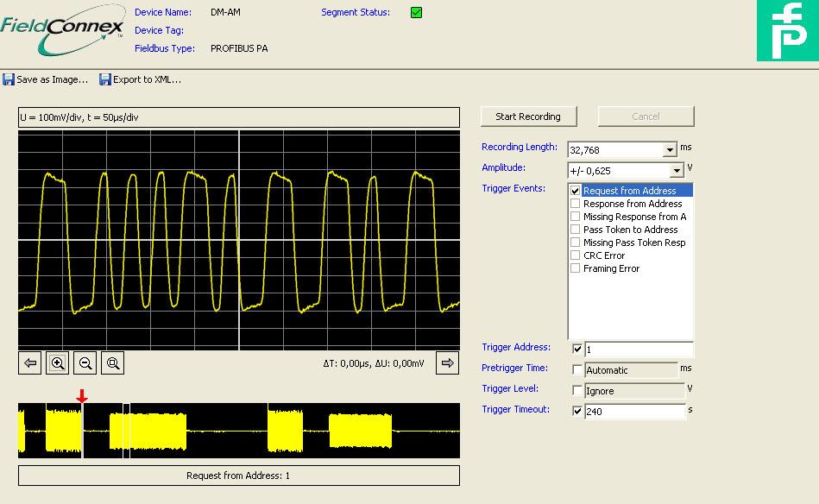Check Pass Token to Address trigger event
This screenshot has width=819, height=504.
click(x=575, y=230)
